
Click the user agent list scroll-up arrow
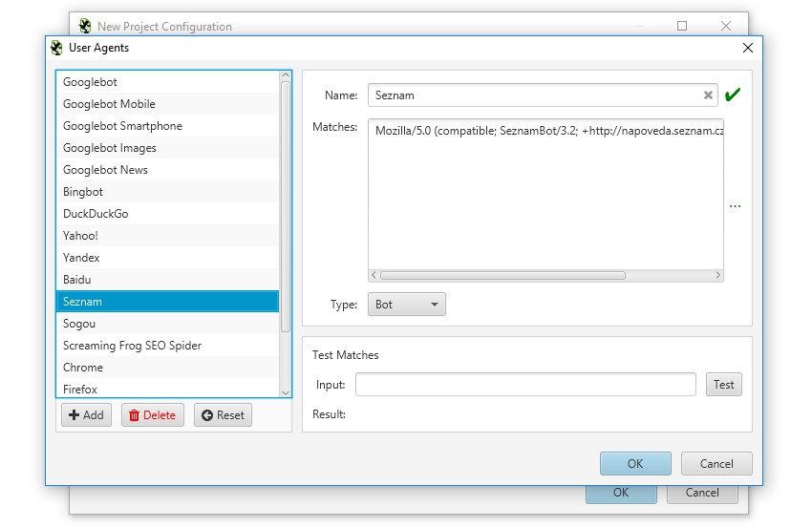coord(286,75)
